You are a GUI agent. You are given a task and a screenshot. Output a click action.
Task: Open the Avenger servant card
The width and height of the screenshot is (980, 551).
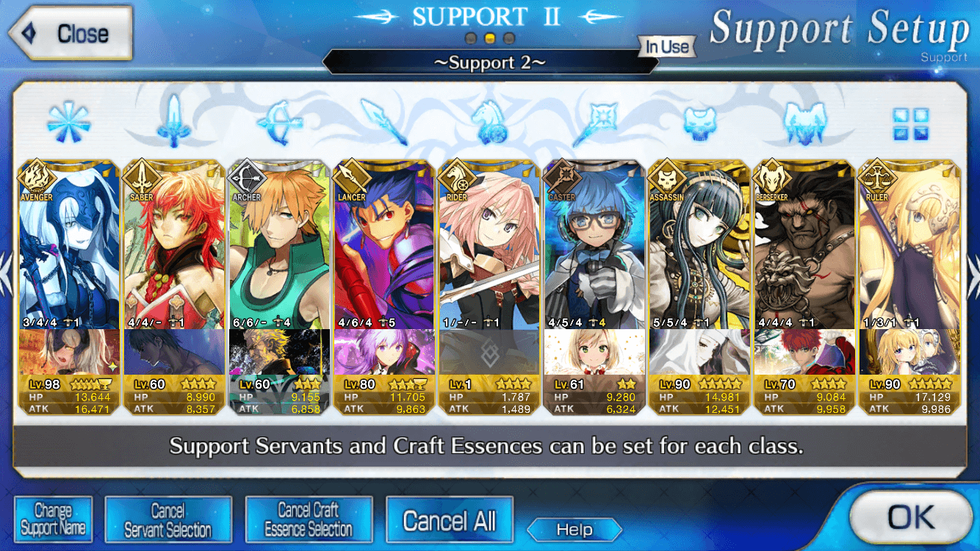(69, 288)
